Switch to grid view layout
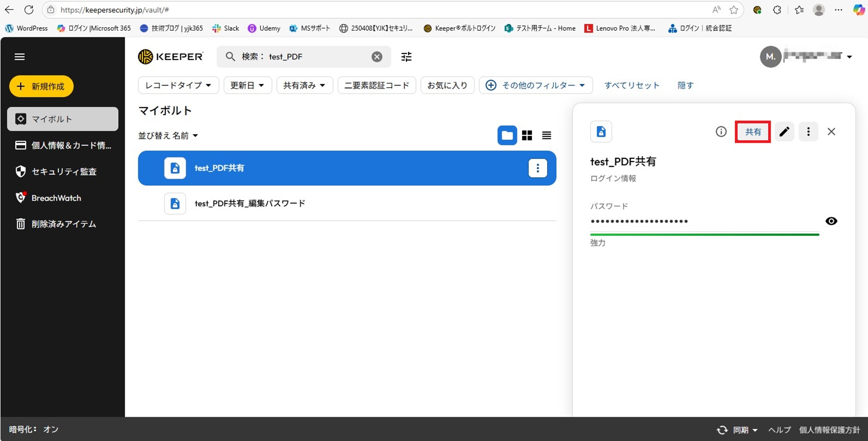This screenshot has height=441, width=868. 527,136
